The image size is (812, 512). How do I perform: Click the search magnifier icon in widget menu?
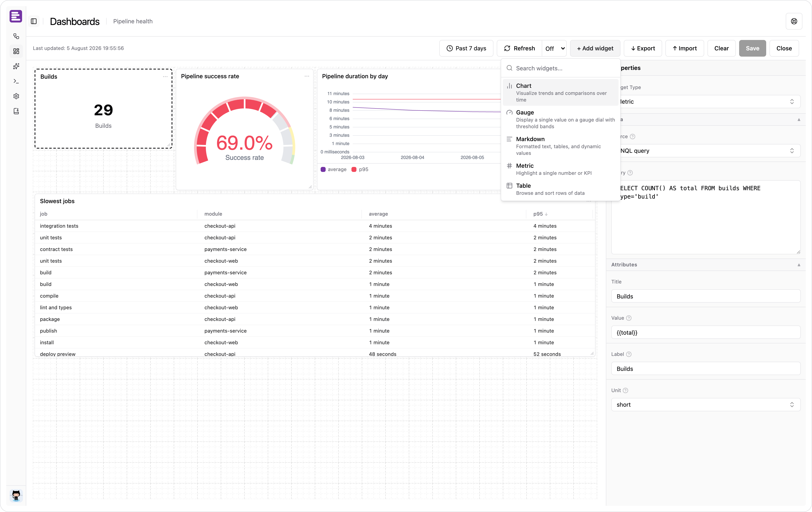click(509, 68)
